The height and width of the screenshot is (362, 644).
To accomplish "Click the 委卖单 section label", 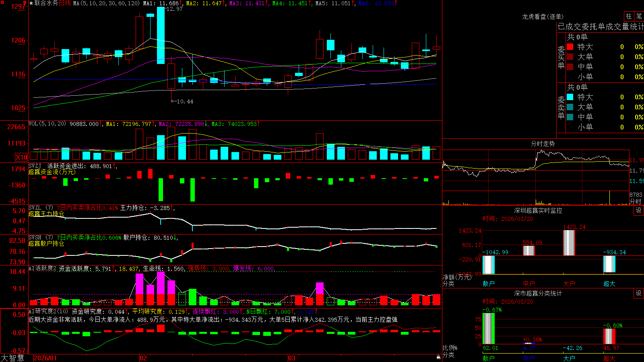I will tap(561, 107).
